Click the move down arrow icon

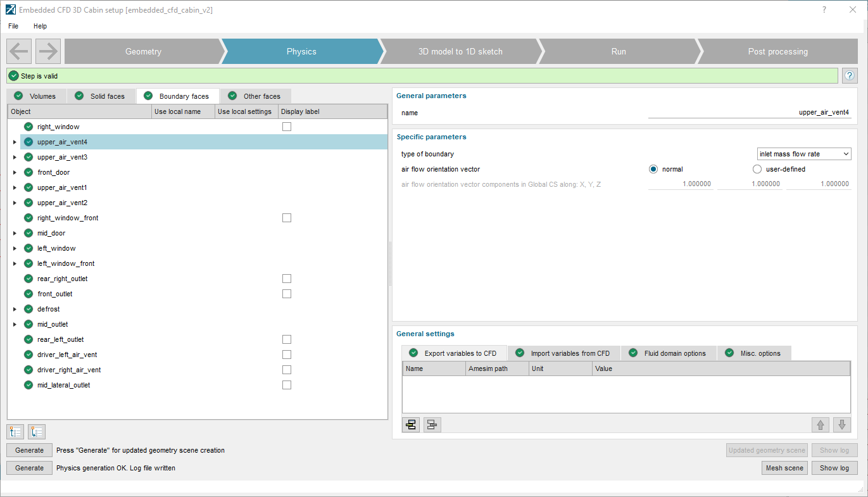tap(842, 425)
